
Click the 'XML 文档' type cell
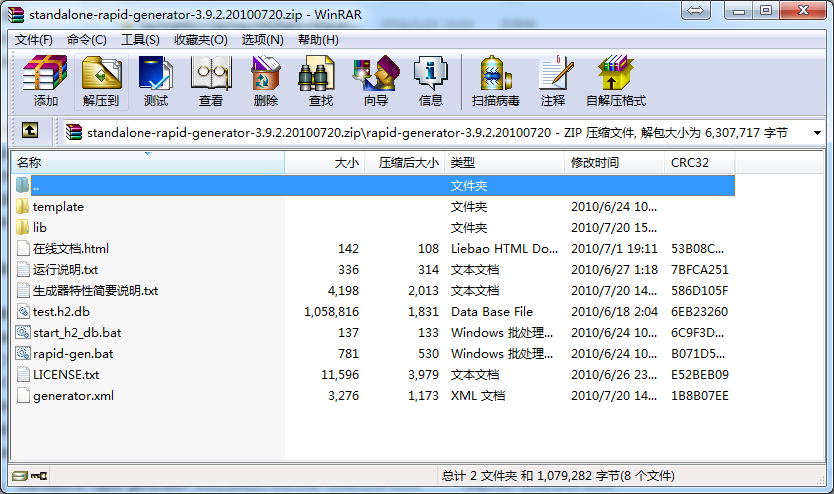tap(478, 396)
